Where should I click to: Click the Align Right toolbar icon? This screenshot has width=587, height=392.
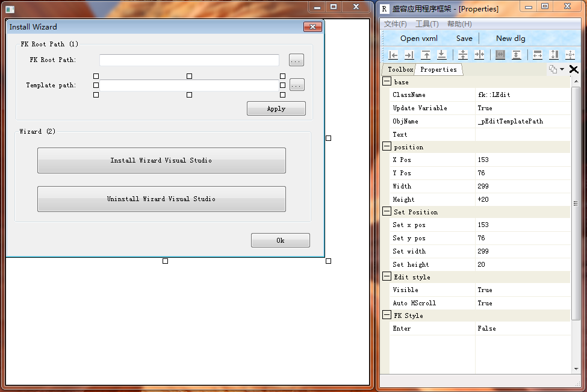(x=409, y=55)
